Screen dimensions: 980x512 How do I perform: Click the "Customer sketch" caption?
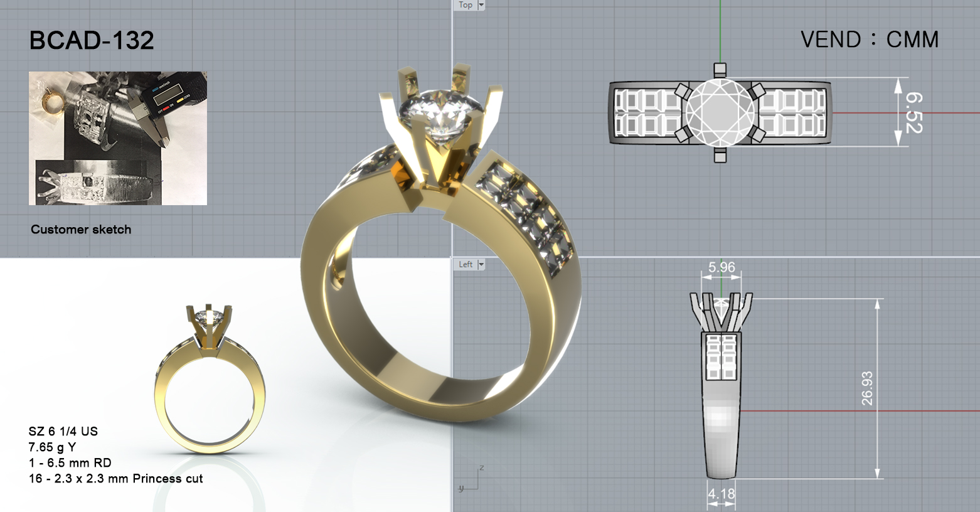81,230
